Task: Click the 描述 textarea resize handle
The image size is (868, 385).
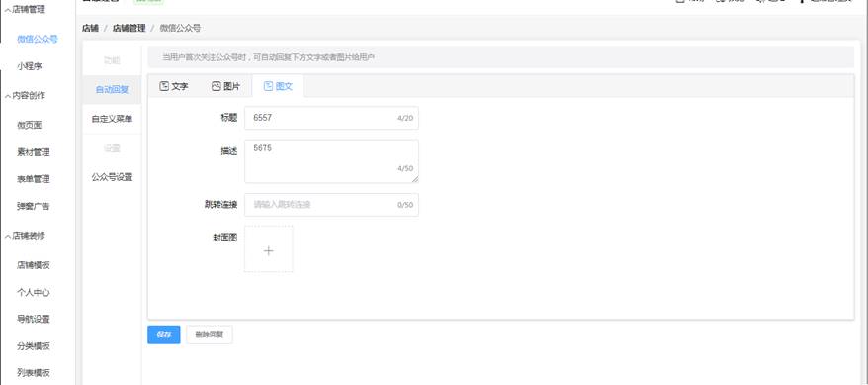Action: [x=415, y=179]
